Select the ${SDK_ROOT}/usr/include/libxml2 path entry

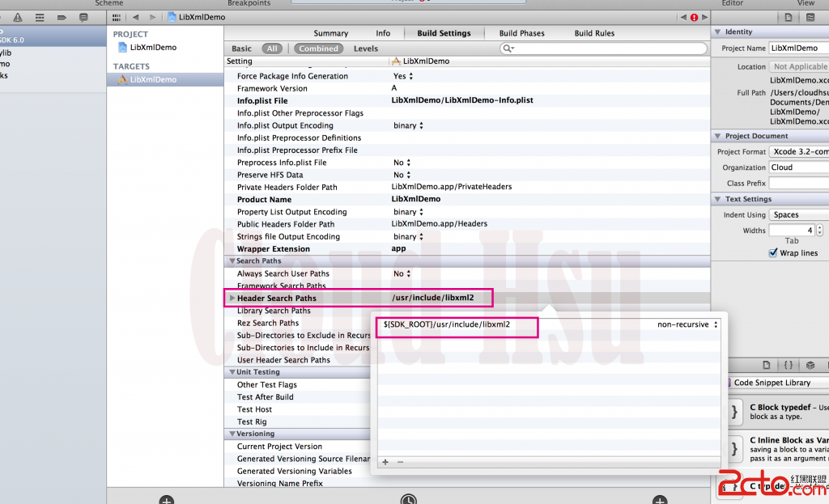coord(447,324)
